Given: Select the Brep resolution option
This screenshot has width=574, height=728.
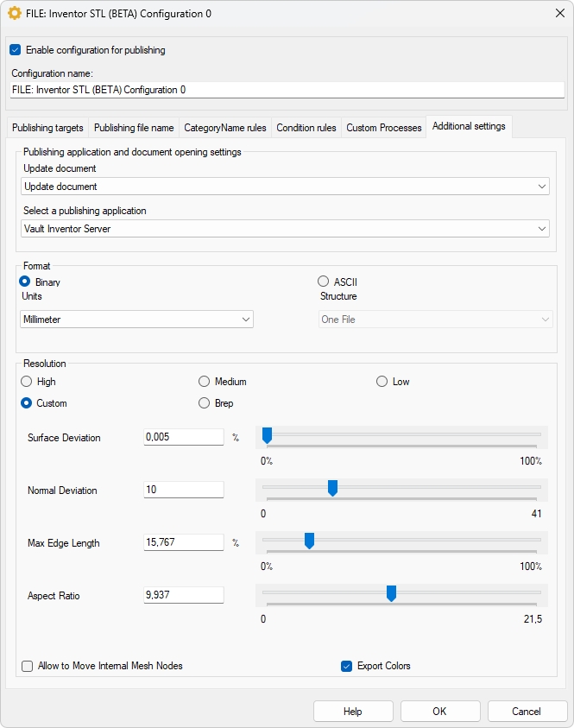Looking at the screenshot, I should (x=205, y=403).
